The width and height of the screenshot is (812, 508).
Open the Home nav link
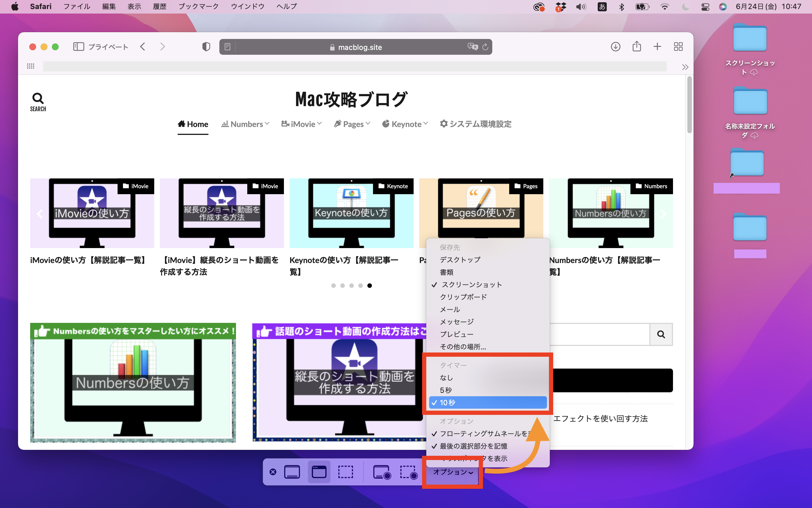(x=193, y=124)
